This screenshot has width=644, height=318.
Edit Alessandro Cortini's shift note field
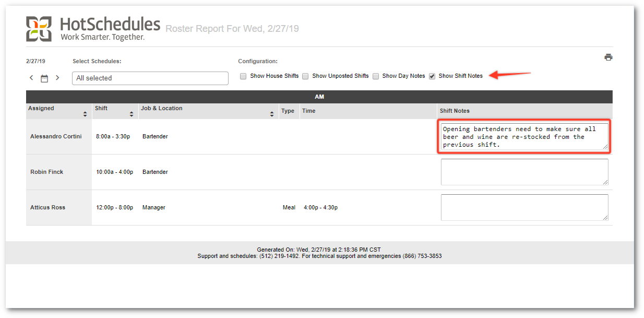pos(524,137)
